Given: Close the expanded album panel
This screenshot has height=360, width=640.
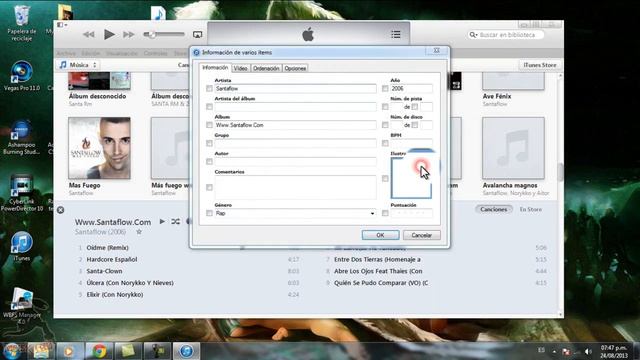Looking at the screenshot, I should click(60, 210).
